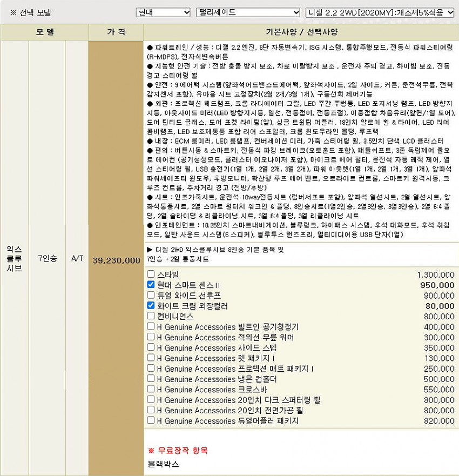The width and height of the screenshot is (459, 476).
Task: Enable the 크로스바 accessory checkbox
Action: click(151, 389)
